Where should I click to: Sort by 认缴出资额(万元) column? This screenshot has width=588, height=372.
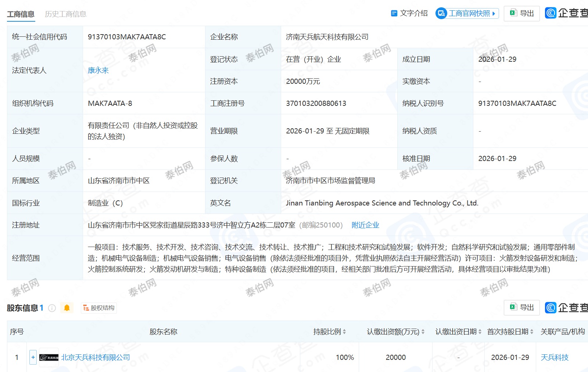pyautogui.click(x=423, y=332)
